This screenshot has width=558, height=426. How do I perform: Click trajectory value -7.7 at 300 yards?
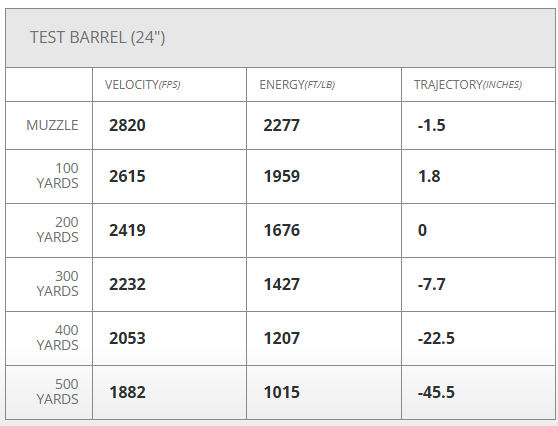pos(431,284)
